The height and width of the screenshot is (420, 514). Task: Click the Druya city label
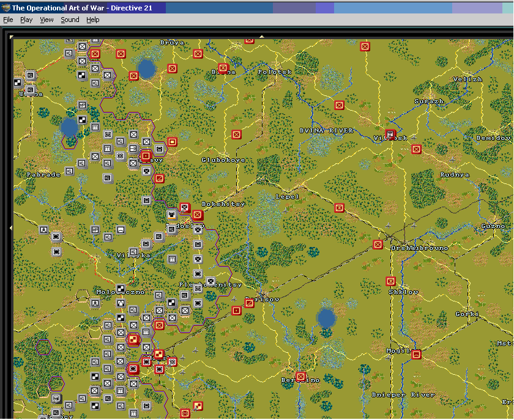172,43
